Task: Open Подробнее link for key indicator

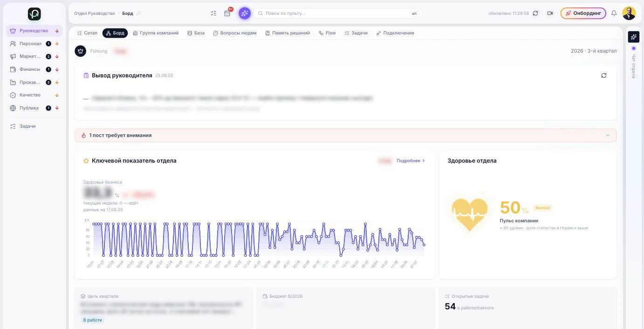Action: pyautogui.click(x=411, y=161)
